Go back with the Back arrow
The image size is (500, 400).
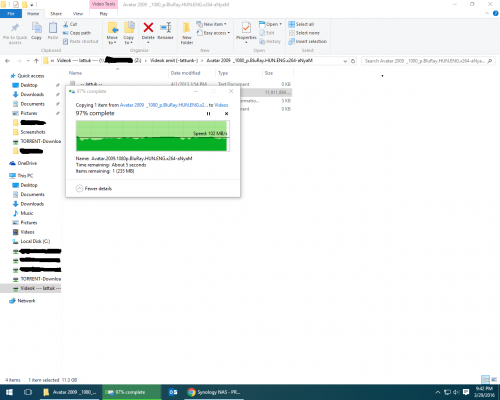pyautogui.click(x=7, y=61)
